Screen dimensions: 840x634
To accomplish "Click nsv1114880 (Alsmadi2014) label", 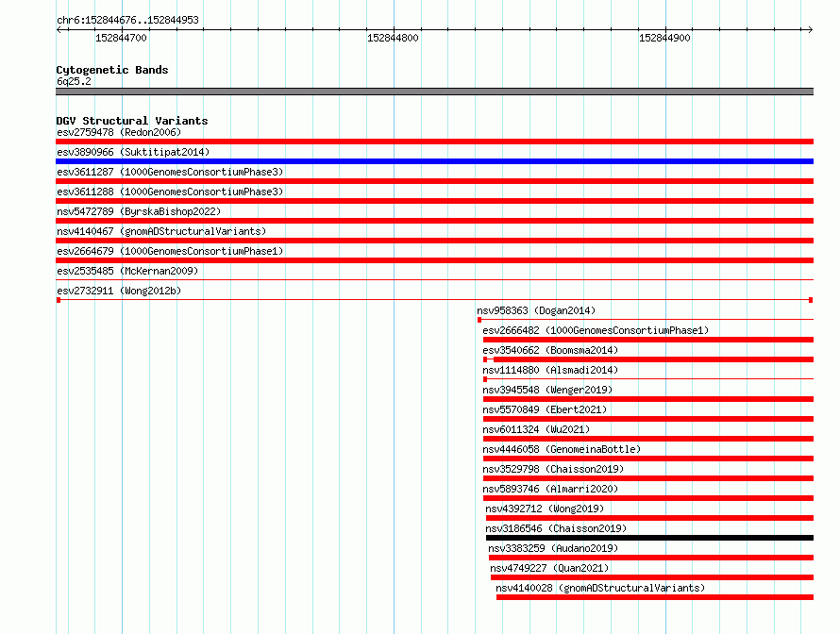I will 550,370.
